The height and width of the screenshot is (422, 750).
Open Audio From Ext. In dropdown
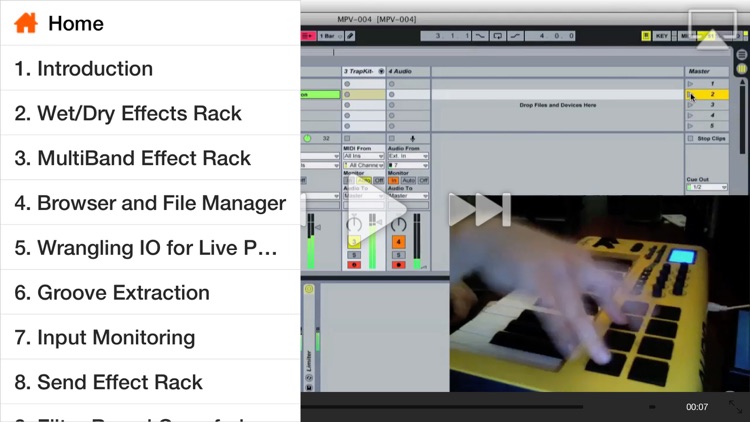click(x=408, y=156)
